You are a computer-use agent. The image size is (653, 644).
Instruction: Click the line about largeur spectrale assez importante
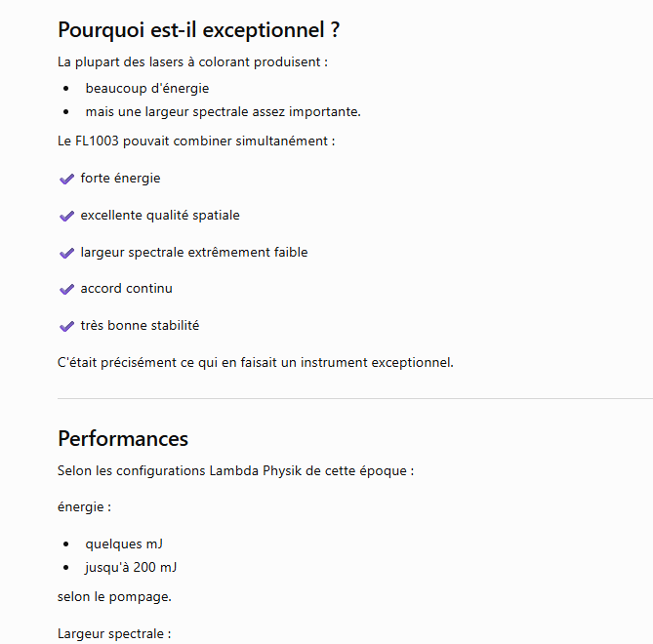click(x=223, y=111)
